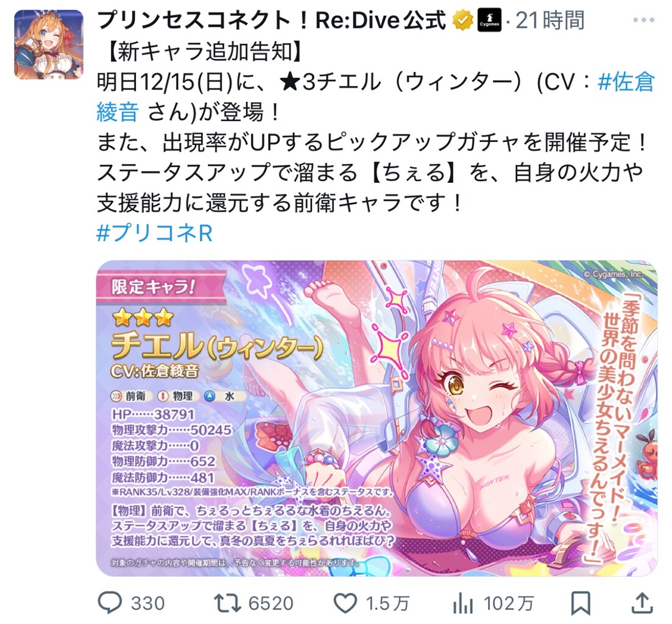Click the 102万 views count
The height and width of the screenshot is (624, 672).
coord(509,603)
